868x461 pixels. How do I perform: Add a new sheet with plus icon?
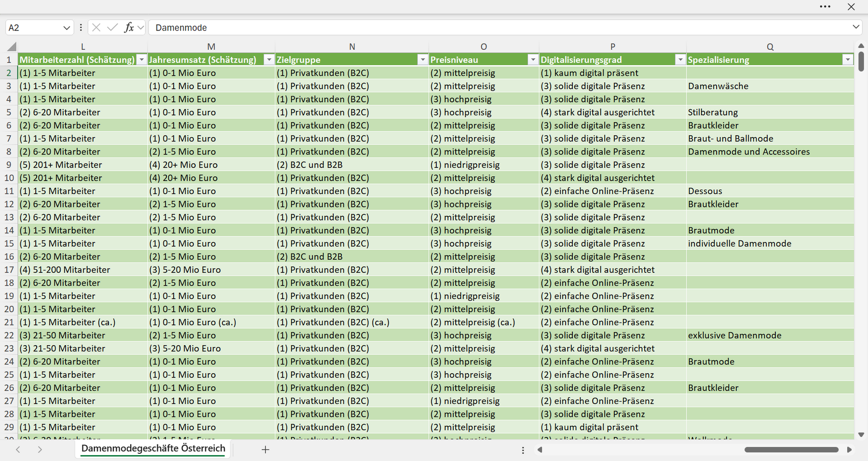265,449
